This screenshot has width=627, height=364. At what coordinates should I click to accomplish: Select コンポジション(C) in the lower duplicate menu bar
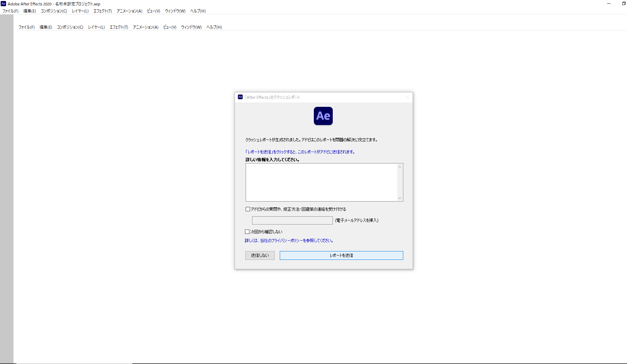(70, 27)
